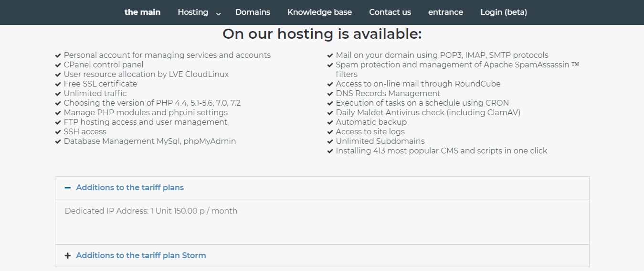Viewport: 644px width, 271px height.
Task: Click Login (beta) in navigation
Action: pos(504,12)
